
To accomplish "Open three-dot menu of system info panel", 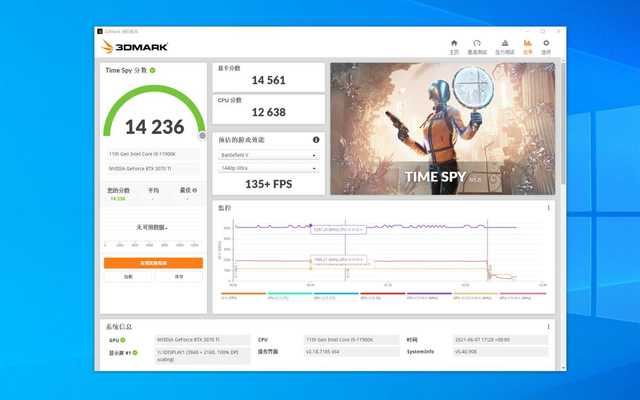I will coord(548,327).
